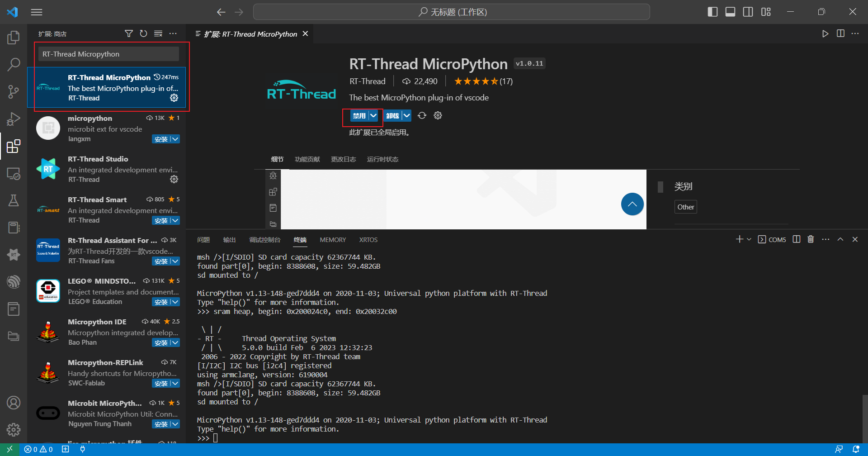Open Remote Explorer in activity bar
The image size is (868, 456).
(x=14, y=173)
